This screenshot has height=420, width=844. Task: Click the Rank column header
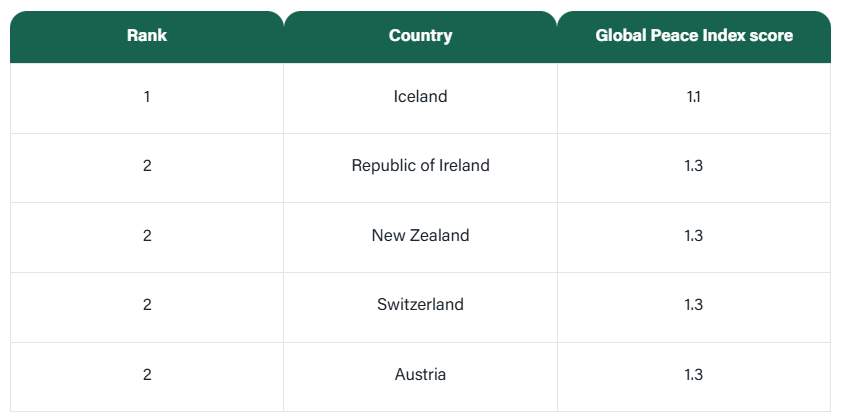tap(147, 36)
